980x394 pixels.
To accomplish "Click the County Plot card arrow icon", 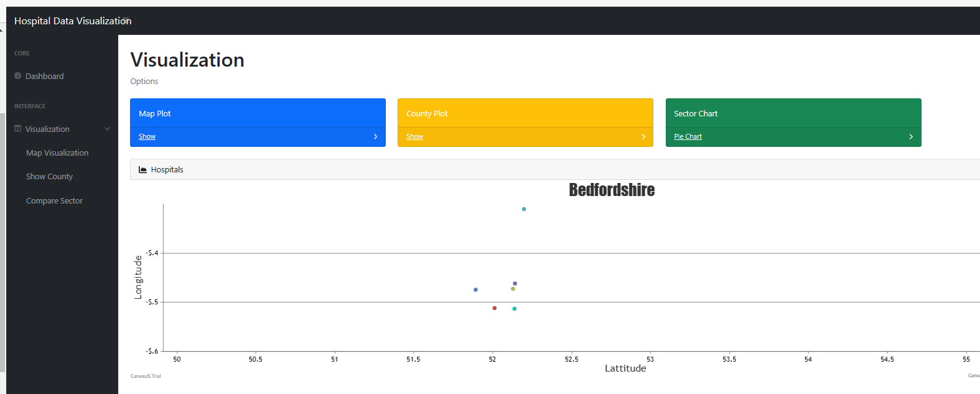I will point(643,137).
